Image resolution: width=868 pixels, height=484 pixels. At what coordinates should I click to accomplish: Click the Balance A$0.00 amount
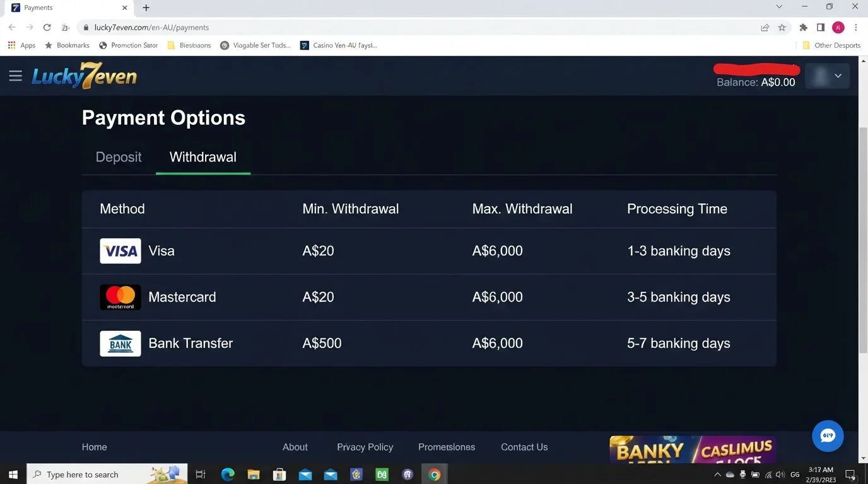coord(778,83)
